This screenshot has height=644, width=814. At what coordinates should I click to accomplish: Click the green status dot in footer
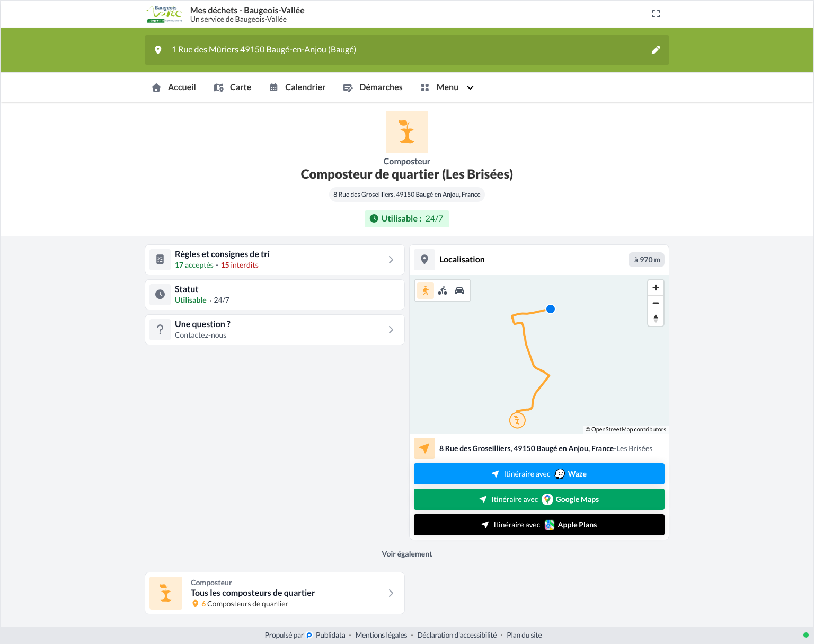pyautogui.click(x=806, y=635)
